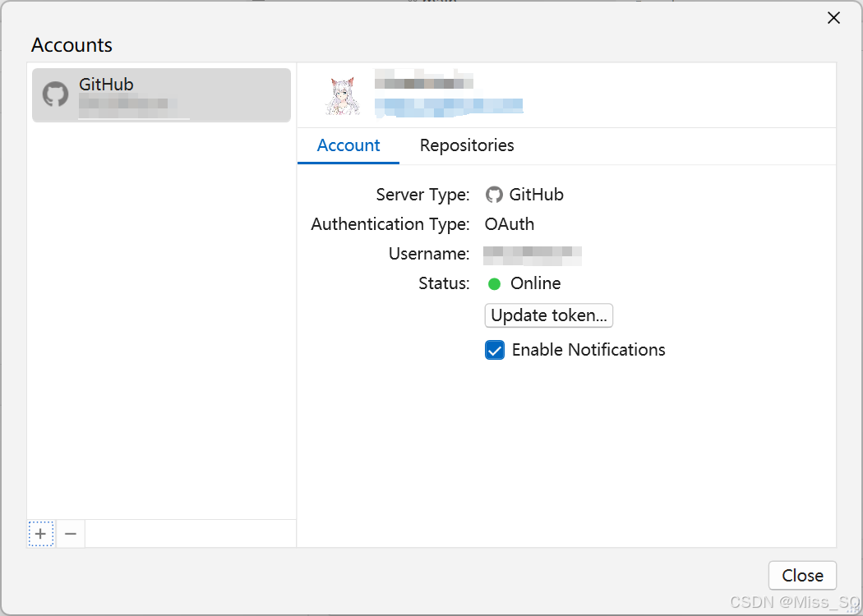This screenshot has width=863, height=616.
Task: Close the Accounts dialog using the X
Action: [x=834, y=18]
